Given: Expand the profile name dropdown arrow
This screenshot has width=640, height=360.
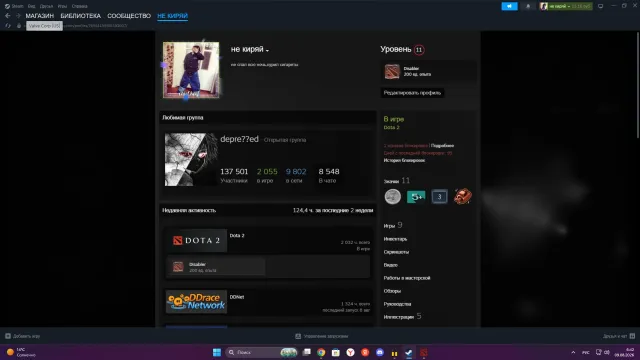Looking at the screenshot, I should 267,51.
